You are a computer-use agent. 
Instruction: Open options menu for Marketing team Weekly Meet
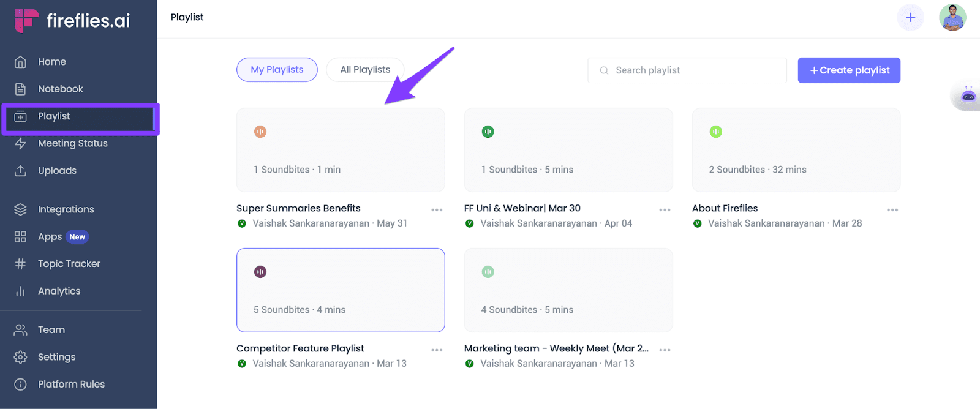coord(665,350)
